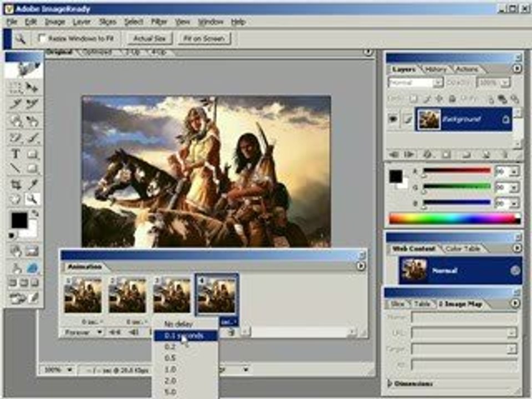
Task: Switch to the Optimized document tab
Action: point(98,52)
